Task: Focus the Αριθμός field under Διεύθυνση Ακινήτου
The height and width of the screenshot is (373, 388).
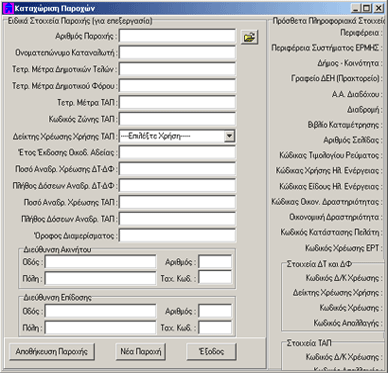Action: tap(215, 262)
